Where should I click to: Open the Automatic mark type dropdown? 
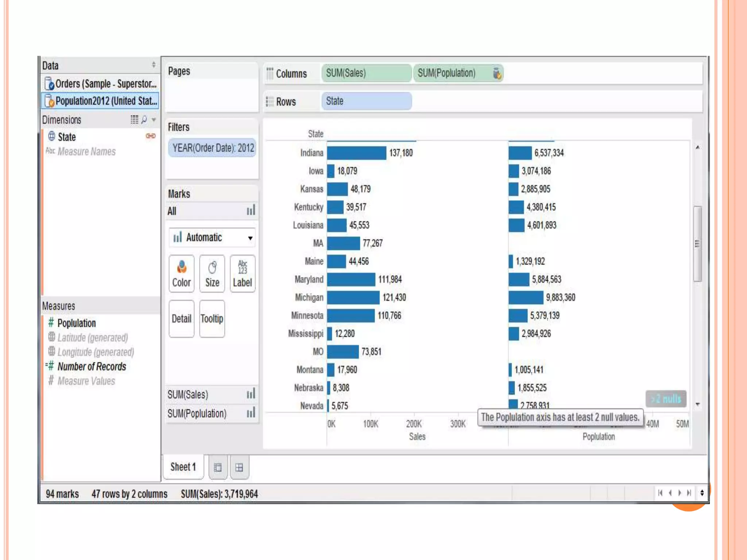[x=250, y=238]
